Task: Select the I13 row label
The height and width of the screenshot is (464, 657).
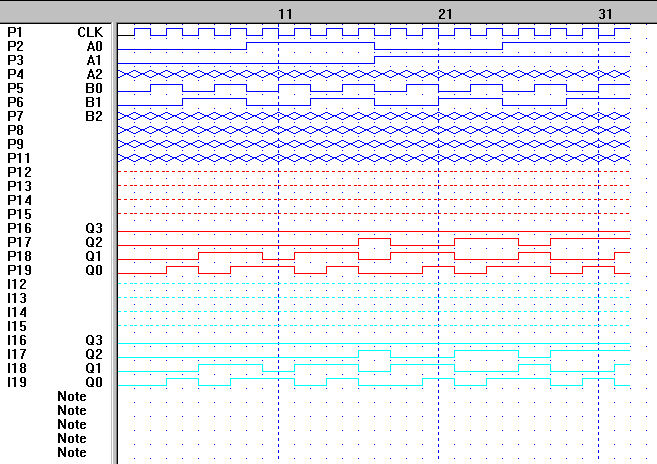Action: tap(17, 298)
